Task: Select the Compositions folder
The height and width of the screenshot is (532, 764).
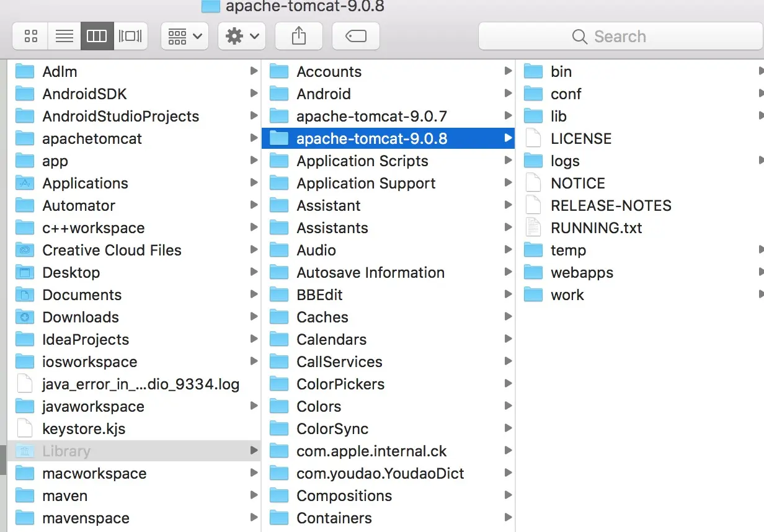Action: click(388, 496)
